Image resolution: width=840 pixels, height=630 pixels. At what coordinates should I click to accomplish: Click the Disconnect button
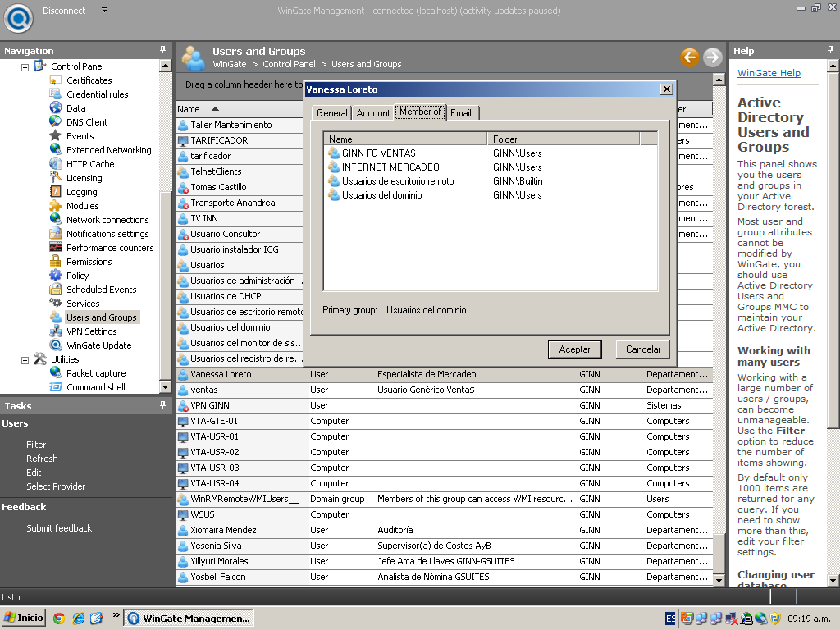click(x=64, y=11)
